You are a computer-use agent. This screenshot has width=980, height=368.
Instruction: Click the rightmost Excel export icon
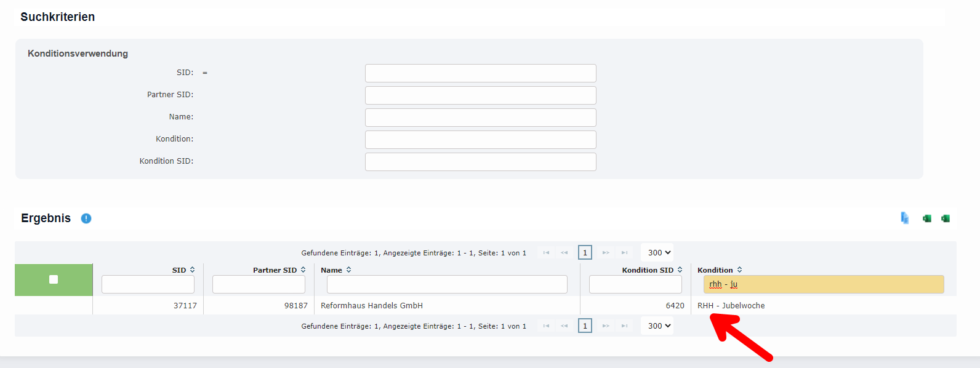click(x=946, y=218)
